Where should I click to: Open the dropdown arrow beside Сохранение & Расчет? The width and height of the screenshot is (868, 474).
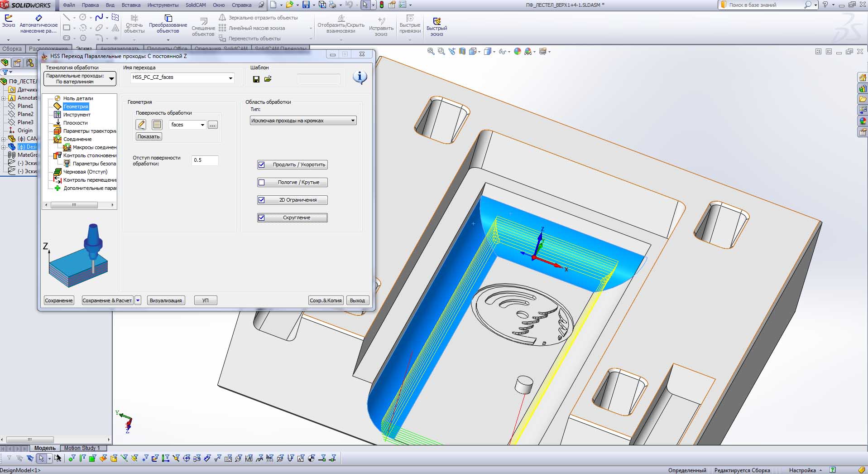click(x=138, y=300)
